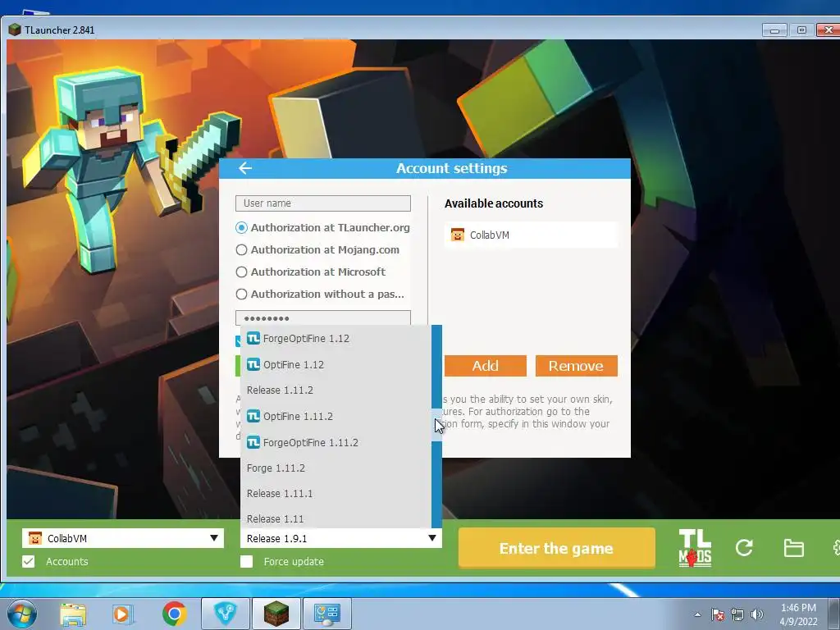Screen dimensions: 840x630
Task: Select Authorization at TLauncher.org
Action: pyautogui.click(x=323, y=228)
